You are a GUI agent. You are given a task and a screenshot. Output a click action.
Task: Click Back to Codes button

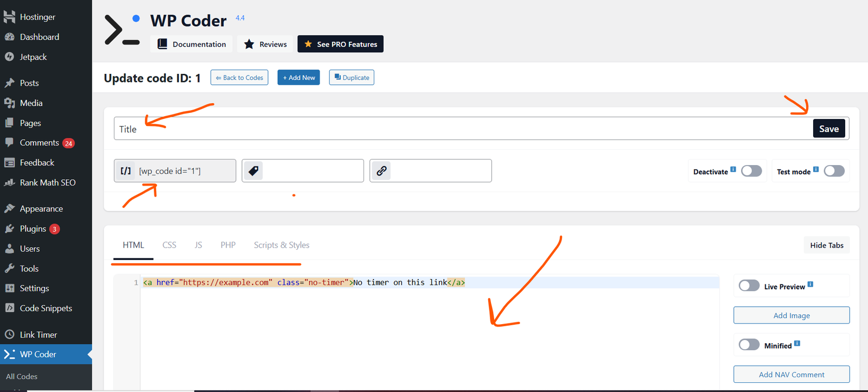coord(239,78)
